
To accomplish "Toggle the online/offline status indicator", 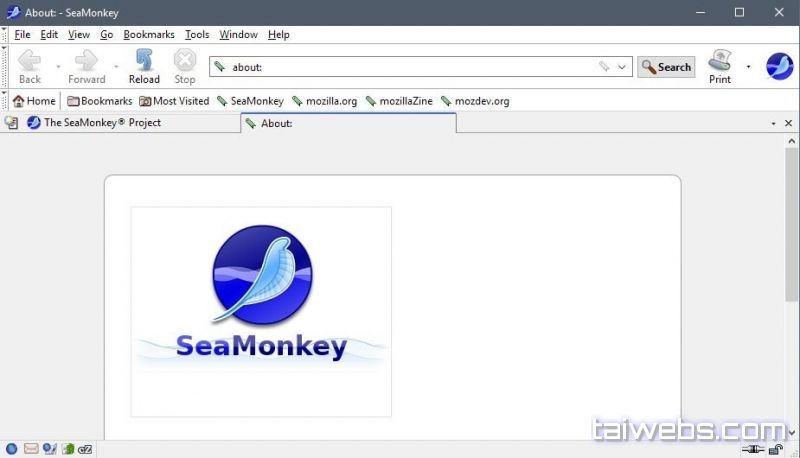I will tap(753, 448).
